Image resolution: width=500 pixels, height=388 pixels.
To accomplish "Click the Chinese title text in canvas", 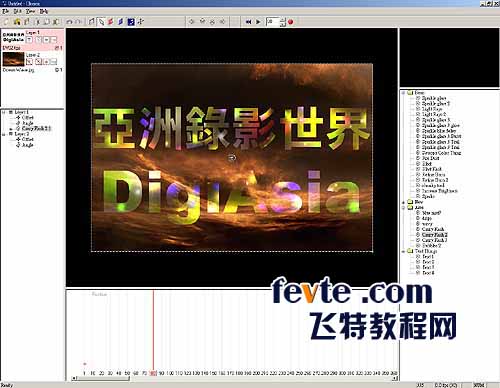I will point(231,128).
